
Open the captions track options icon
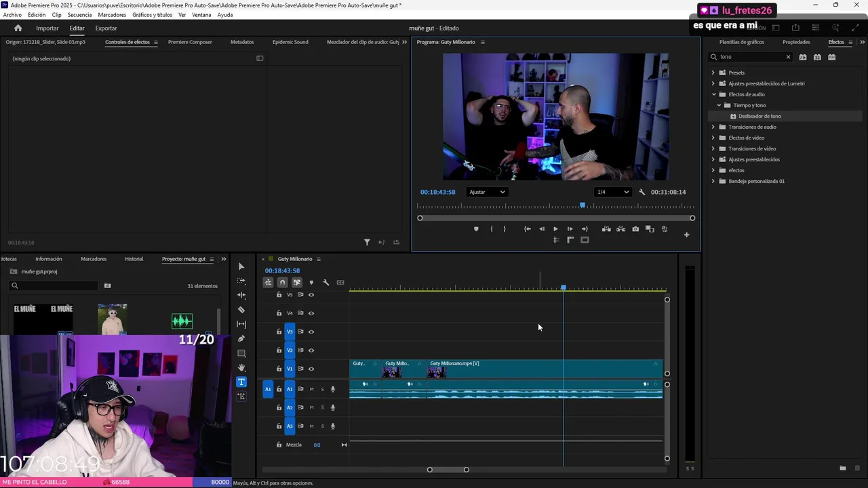pyautogui.click(x=340, y=283)
